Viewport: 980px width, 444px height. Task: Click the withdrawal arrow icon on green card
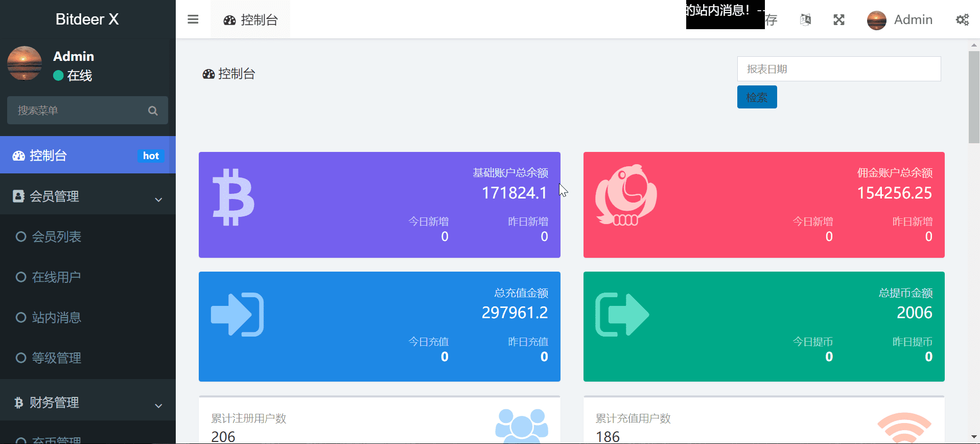point(622,315)
